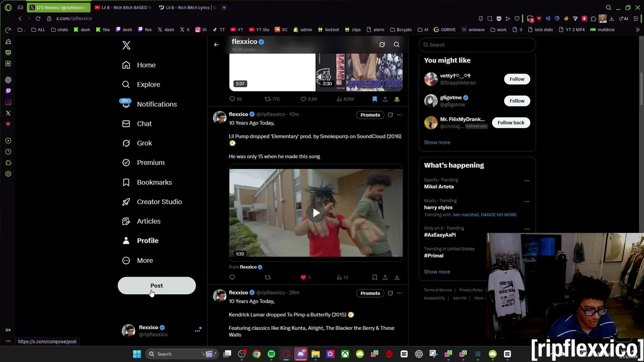The image size is (644, 362).
Task: Open Chrome from the taskbar
Action: [257, 354]
